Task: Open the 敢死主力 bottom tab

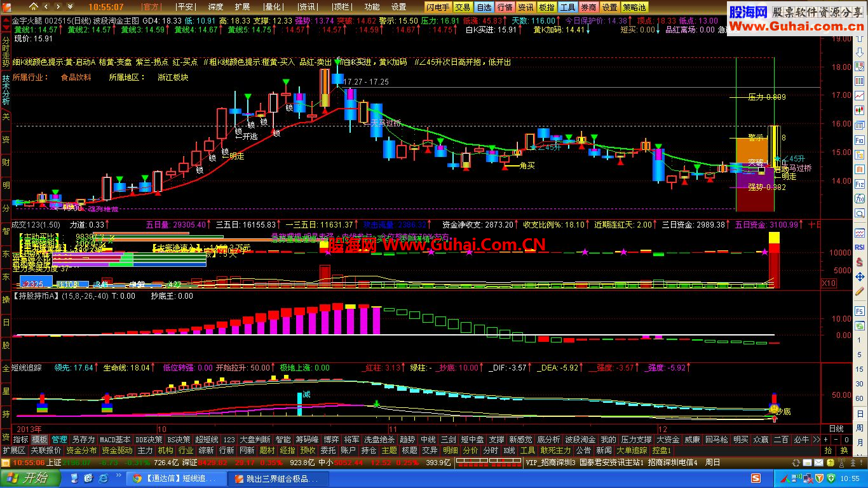Action: click(556, 450)
